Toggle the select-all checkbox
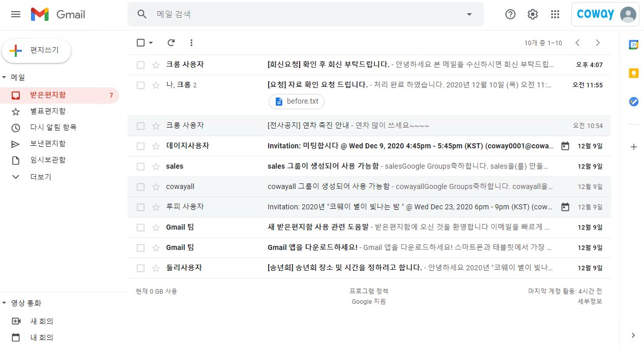The image size is (644, 347). [141, 43]
